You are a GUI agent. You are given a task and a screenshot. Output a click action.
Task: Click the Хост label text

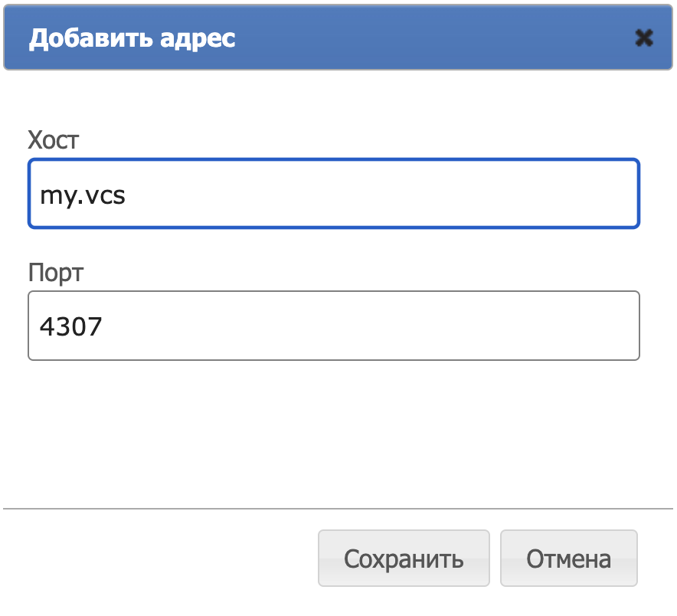(x=54, y=140)
